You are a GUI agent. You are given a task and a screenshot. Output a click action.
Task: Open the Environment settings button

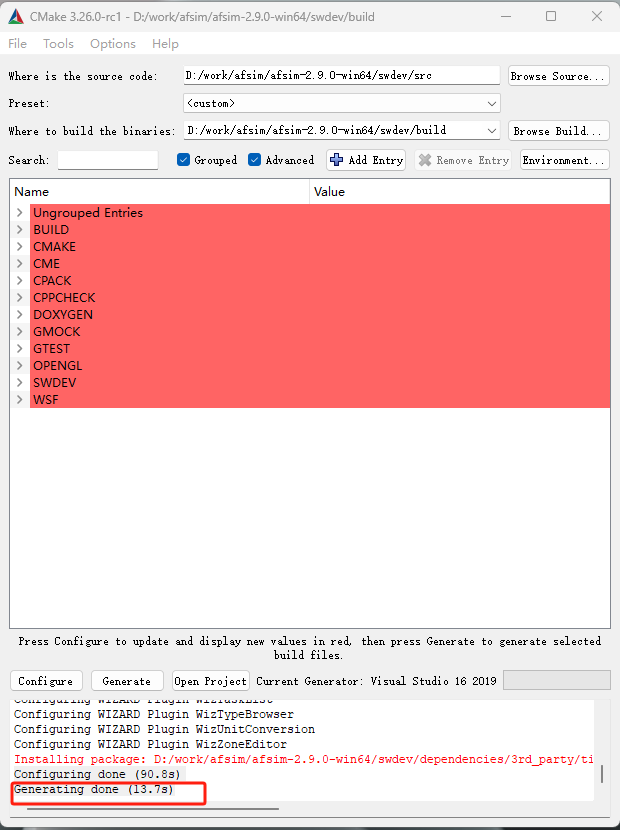click(x=564, y=160)
